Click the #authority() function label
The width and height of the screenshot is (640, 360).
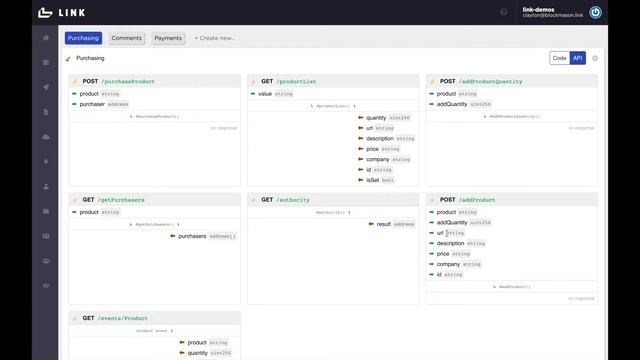click(x=330, y=213)
